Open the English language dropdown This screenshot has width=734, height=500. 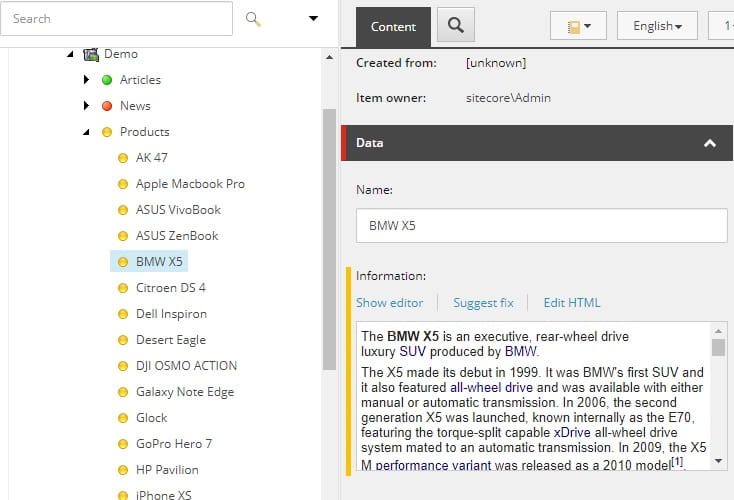pyautogui.click(x=657, y=26)
